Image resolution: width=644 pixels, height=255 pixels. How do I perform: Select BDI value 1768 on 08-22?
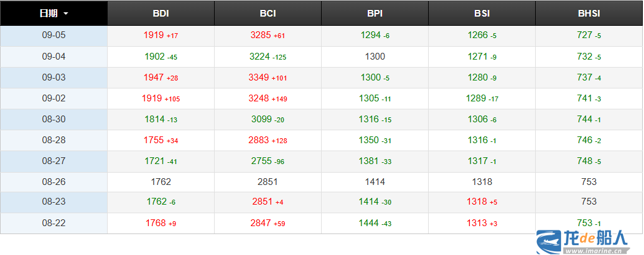(155, 223)
